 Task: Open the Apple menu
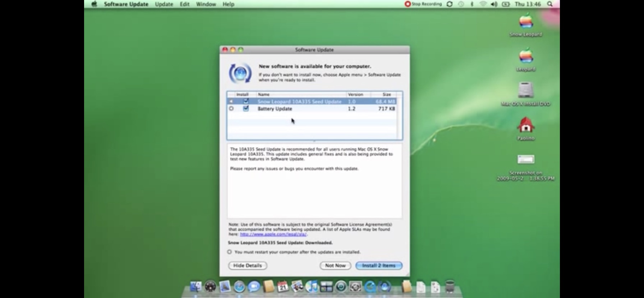pos(94,4)
